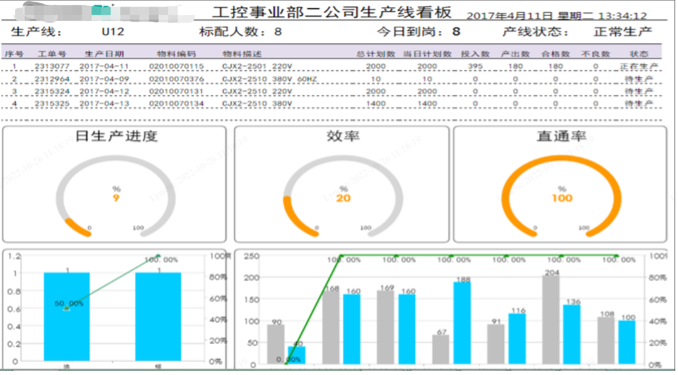Click the 投入数 value 395
678x375 pixels.
click(x=475, y=66)
